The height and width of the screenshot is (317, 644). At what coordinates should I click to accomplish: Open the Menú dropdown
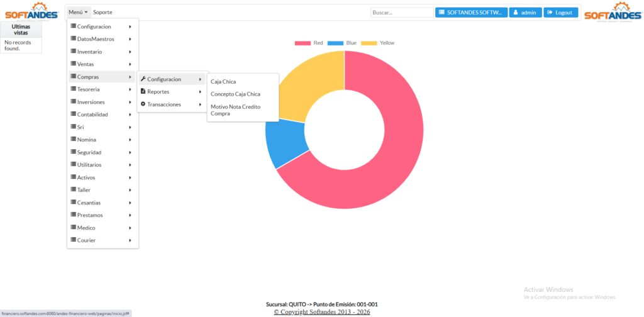coord(78,12)
